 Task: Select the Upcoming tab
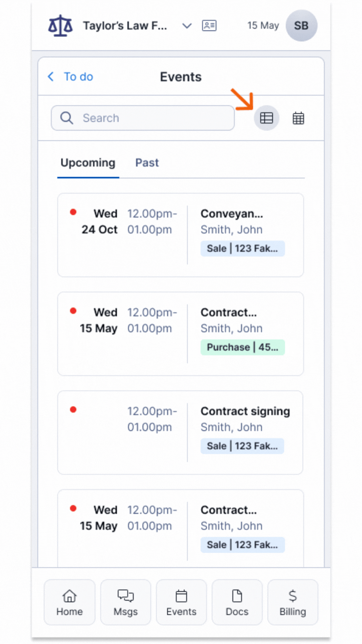(x=88, y=163)
